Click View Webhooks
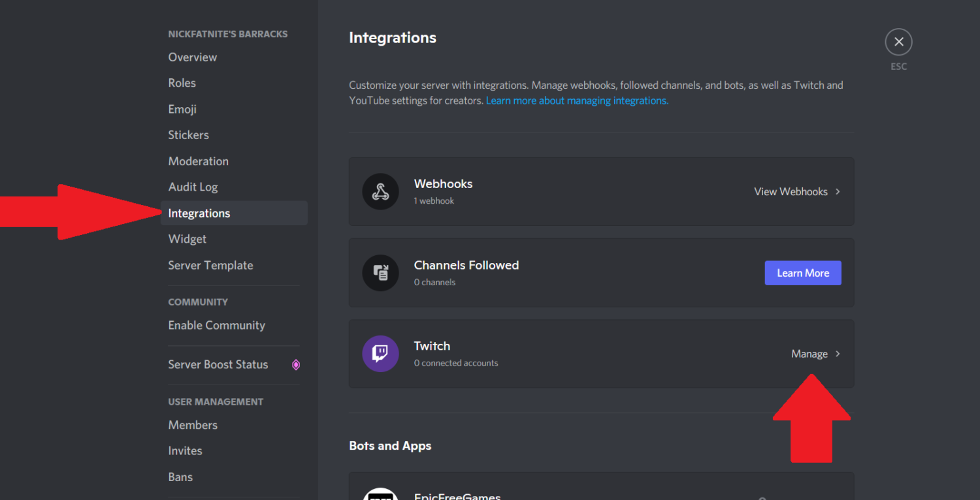 (791, 191)
